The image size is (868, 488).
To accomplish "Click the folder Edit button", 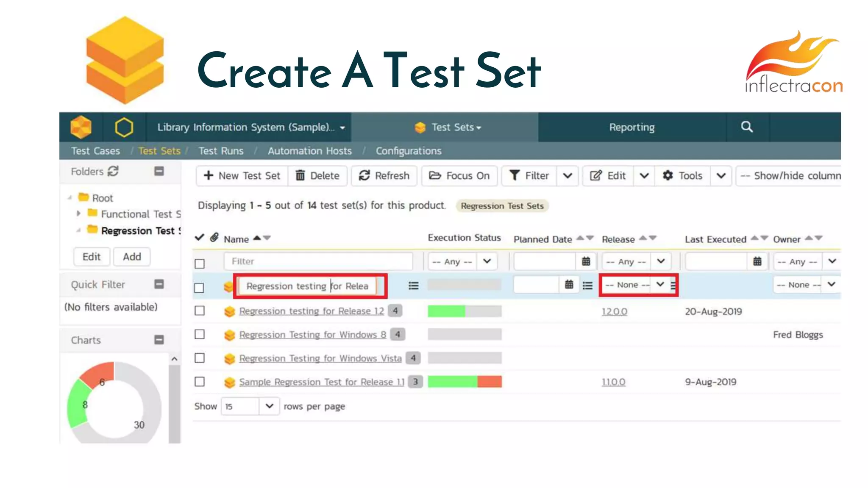I will (92, 257).
